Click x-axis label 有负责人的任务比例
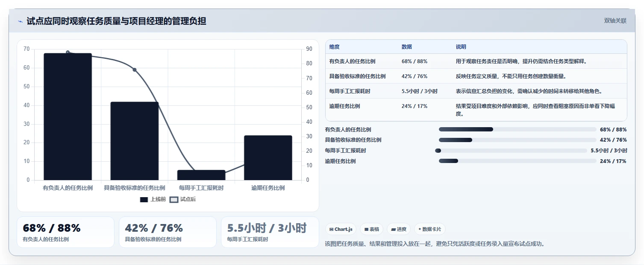 point(68,188)
